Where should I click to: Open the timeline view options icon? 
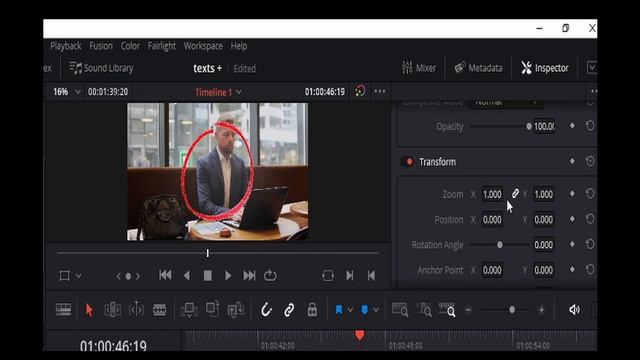63,310
